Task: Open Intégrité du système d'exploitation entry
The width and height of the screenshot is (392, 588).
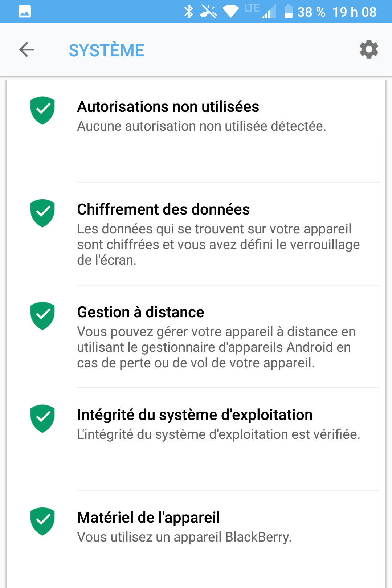Action: [x=218, y=424]
